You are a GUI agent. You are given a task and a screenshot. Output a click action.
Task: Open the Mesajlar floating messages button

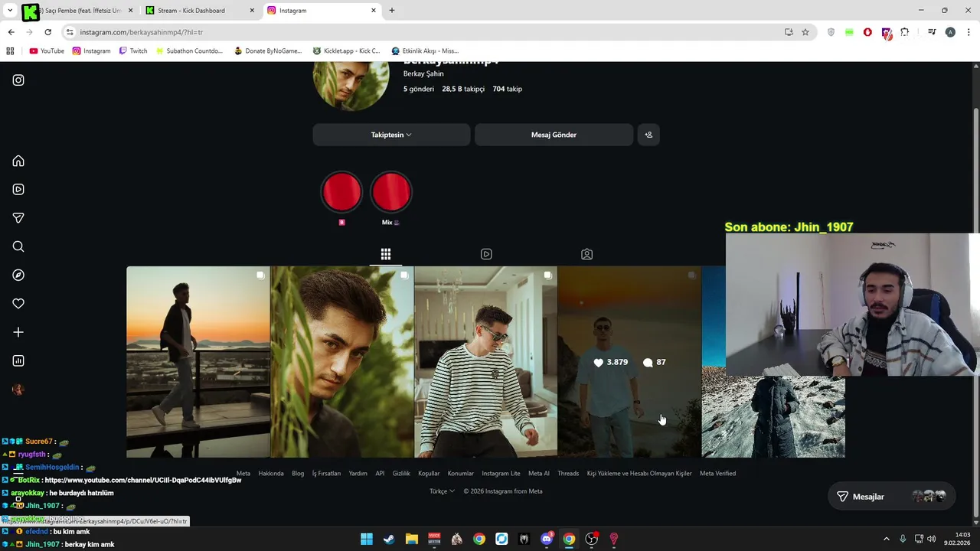[x=892, y=497]
